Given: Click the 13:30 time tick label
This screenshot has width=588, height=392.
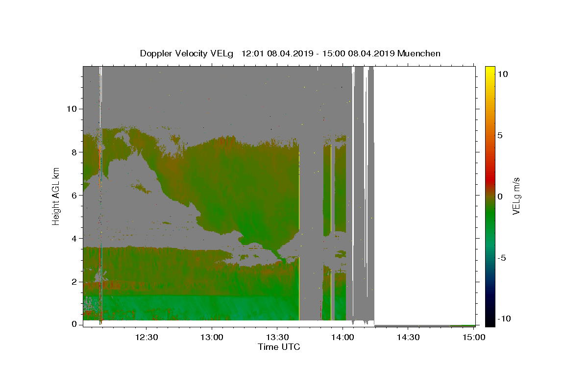Looking at the screenshot, I should (x=277, y=337).
